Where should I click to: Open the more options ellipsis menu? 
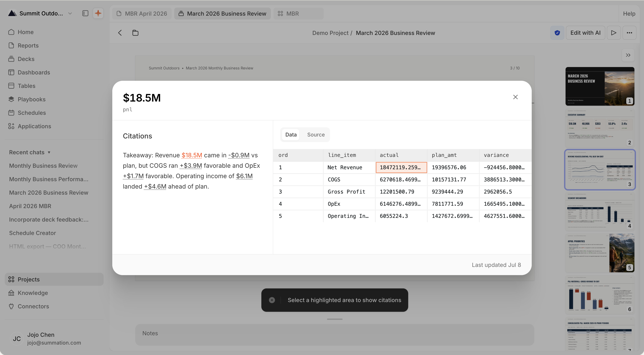[x=629, y=33]
